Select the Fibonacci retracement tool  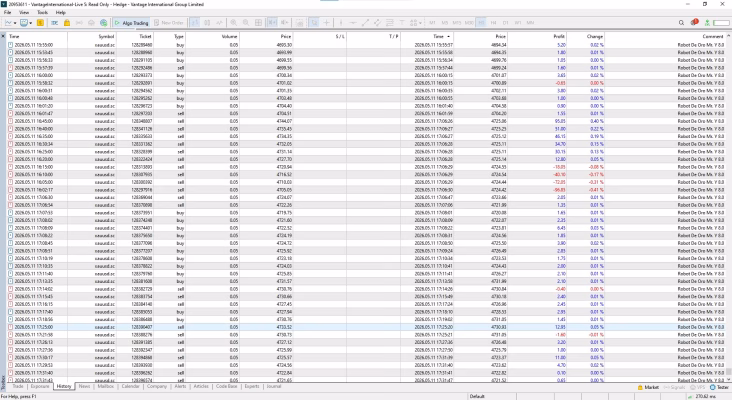(389, 22)
